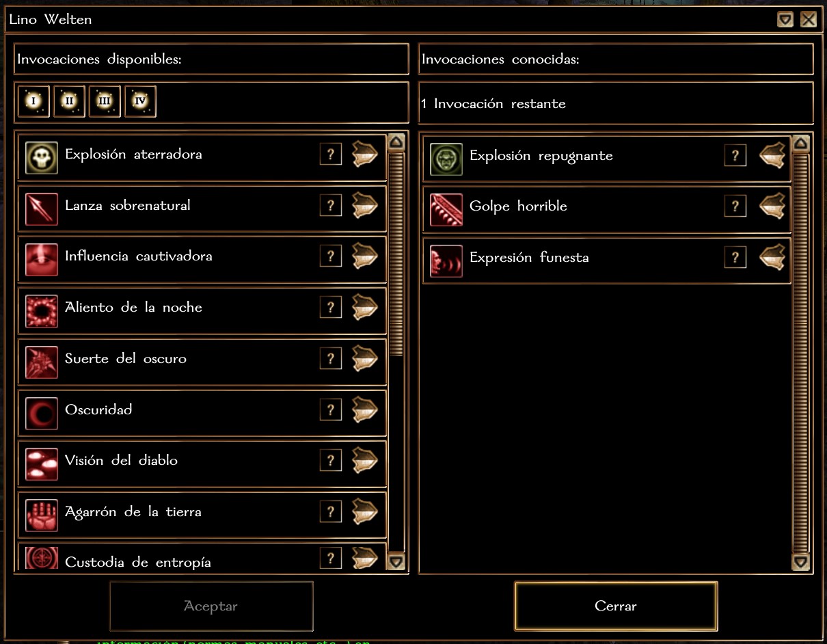Click the Oscuridad dark circle icon
Viewport: 827px width, 644px height.
click(x=42, y=413)
